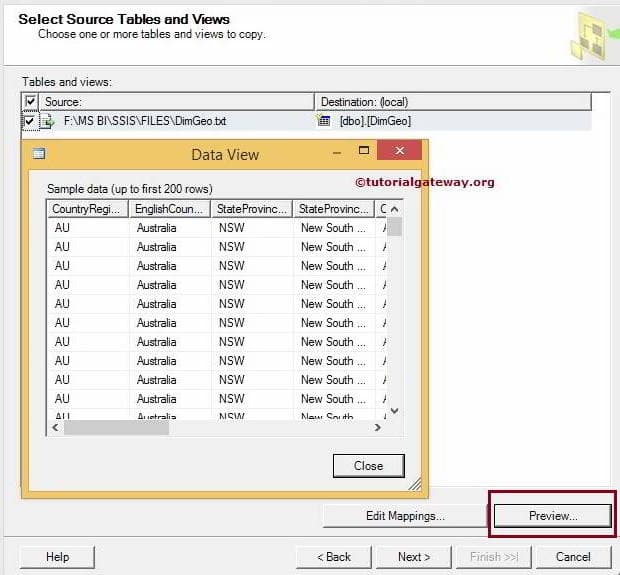Viewport: 620px width, 575px height.
Task: Click the scroll left arrow in data grid
Action: 55,427
